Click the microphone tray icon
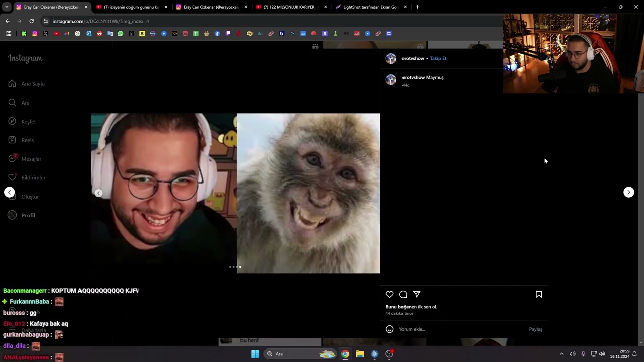This screenshot has height=362, width=644. [x=583, y=354]
